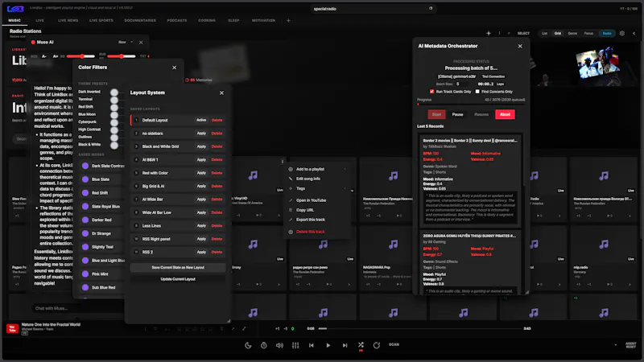Open the gear settings icon in view toolbar
This screenshot has width=644, height=362.
pos(621,33)
